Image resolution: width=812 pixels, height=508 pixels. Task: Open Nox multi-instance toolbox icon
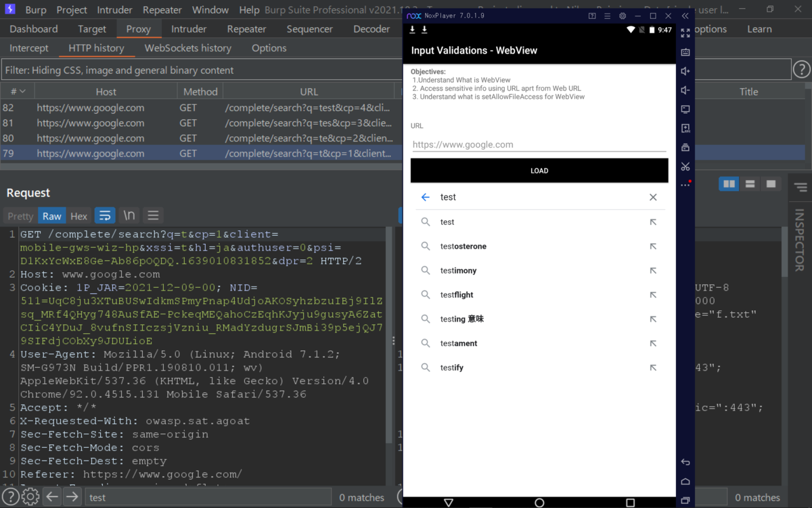pos(685,147)
